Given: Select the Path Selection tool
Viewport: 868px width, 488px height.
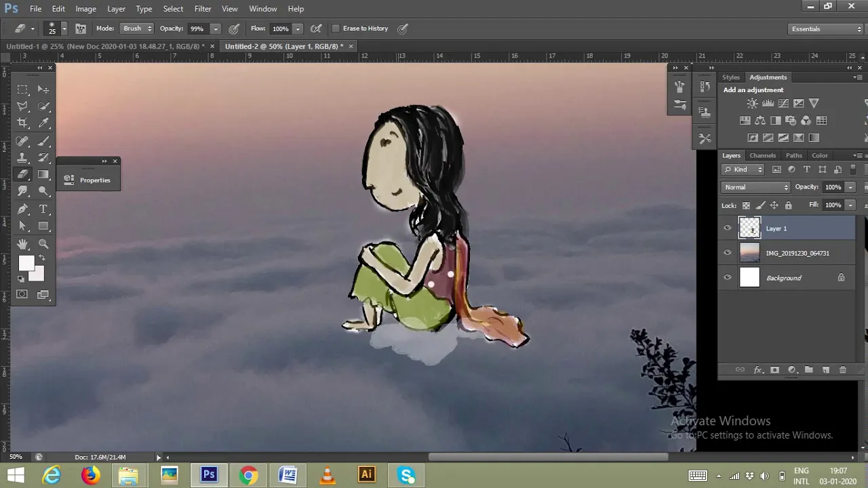Looking at the screenshot, I should click(22, 226).
